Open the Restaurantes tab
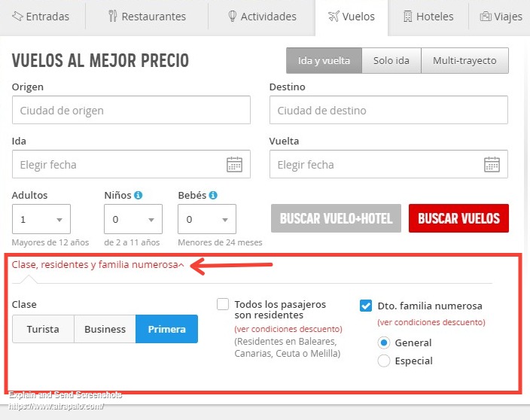 point(147,17)
